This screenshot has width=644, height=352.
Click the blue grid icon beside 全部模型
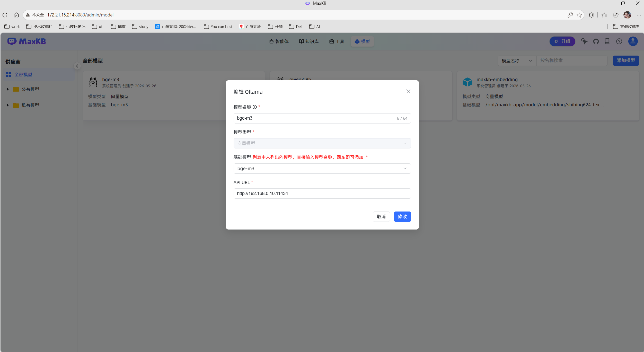tap(8, 75)
